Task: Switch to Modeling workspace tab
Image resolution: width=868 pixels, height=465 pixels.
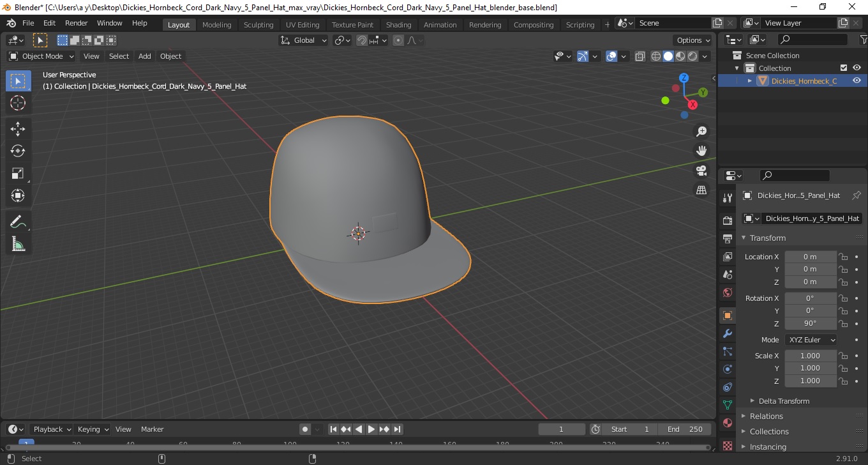Action: pos(216,25)
